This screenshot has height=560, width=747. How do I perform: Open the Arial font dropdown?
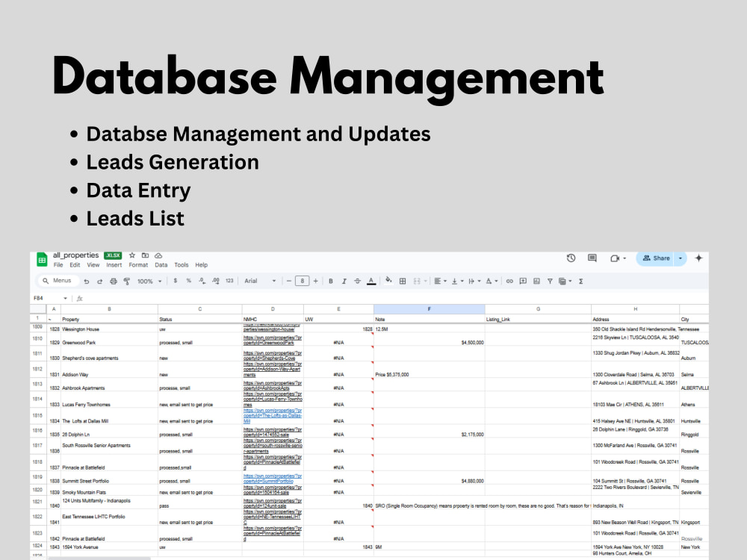[x=260, y=281]
